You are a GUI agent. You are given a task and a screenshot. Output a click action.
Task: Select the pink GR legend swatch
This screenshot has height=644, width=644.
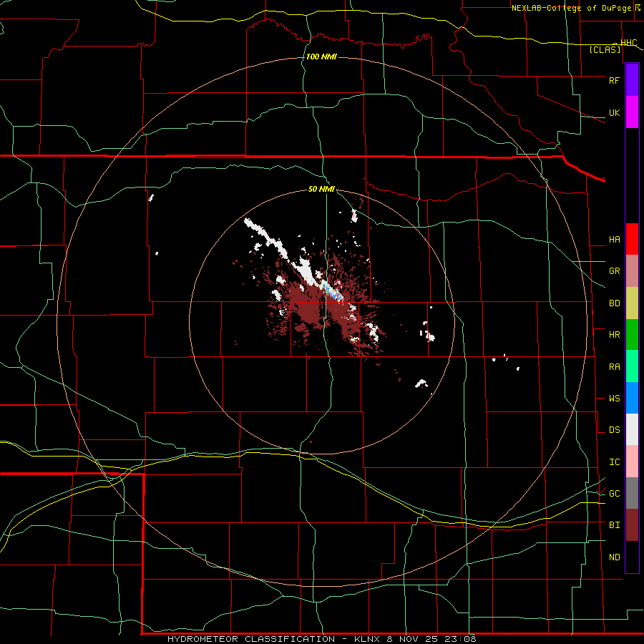(632, 271)
